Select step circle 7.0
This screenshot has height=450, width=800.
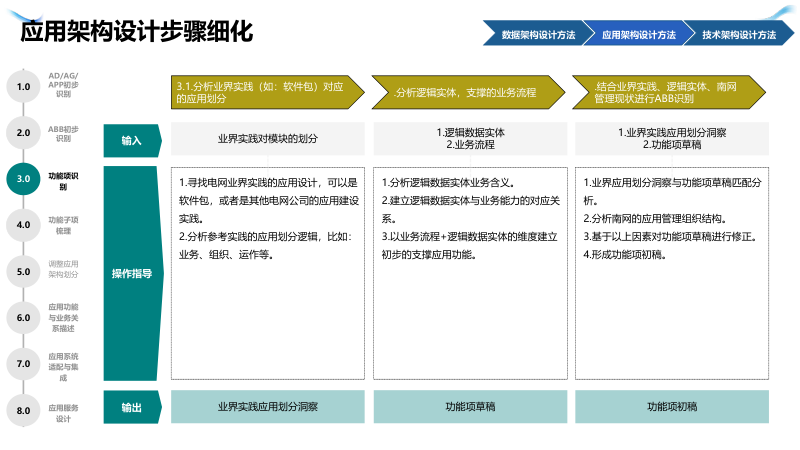[x=23, y=364]
